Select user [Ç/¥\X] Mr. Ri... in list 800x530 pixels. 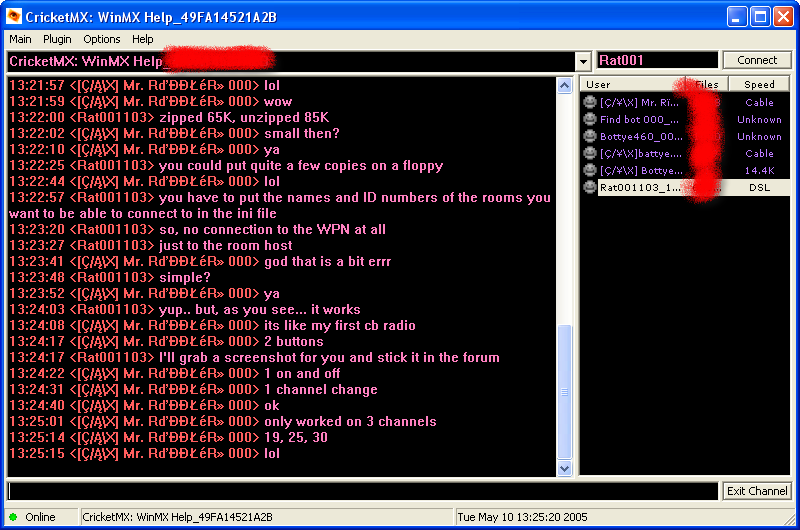639,103
